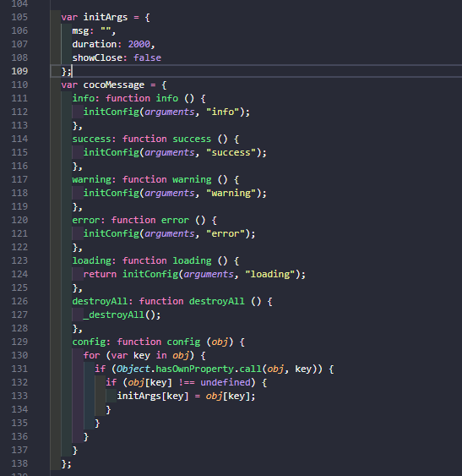Click line number 109 in the gutter

(19, 71)
